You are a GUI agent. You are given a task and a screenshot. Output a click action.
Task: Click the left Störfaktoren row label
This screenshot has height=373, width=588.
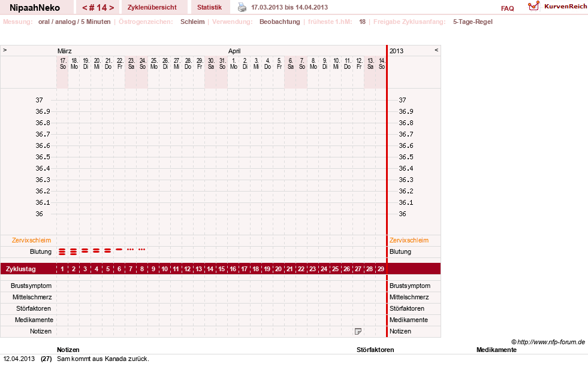point(34,308)
